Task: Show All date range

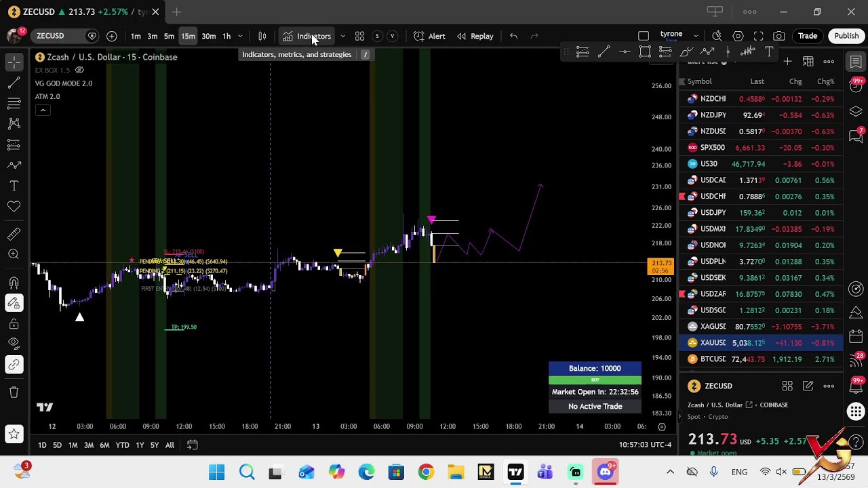Action: tap(170, 445)
